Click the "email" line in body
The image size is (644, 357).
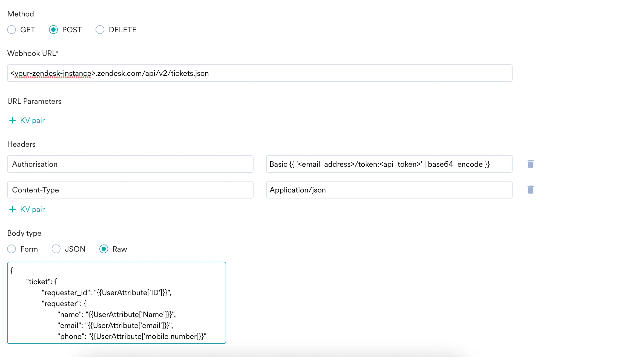(x=115, y=326)
